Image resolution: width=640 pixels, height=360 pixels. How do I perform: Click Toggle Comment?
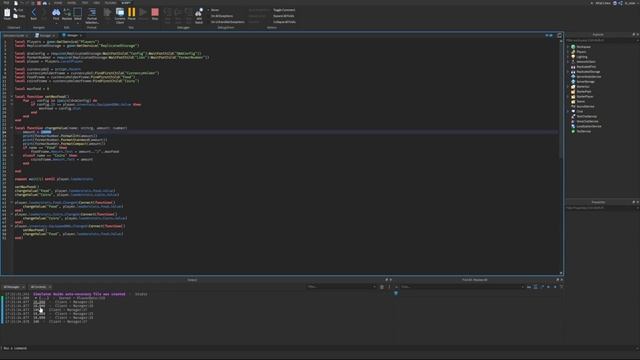point(284,10)
